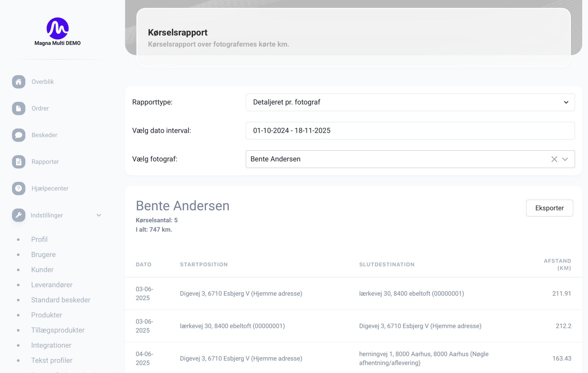The image size is (588, 373).
Task: Open the Rapporttype dropdown
Action: tap(410, 102)
